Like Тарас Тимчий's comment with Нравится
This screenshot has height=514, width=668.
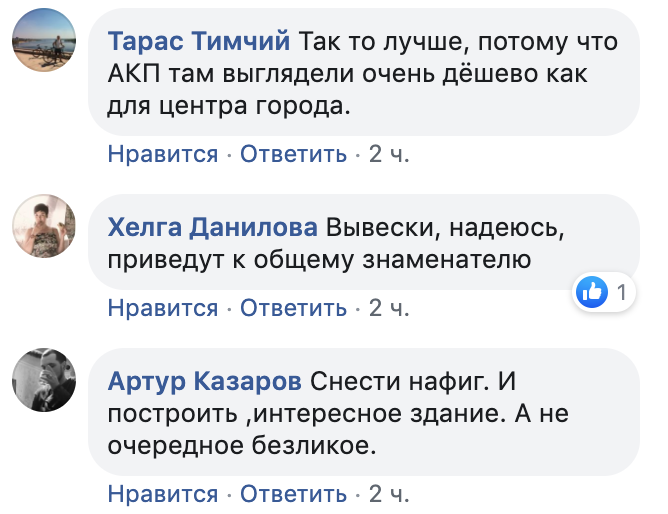click(162, 154)
